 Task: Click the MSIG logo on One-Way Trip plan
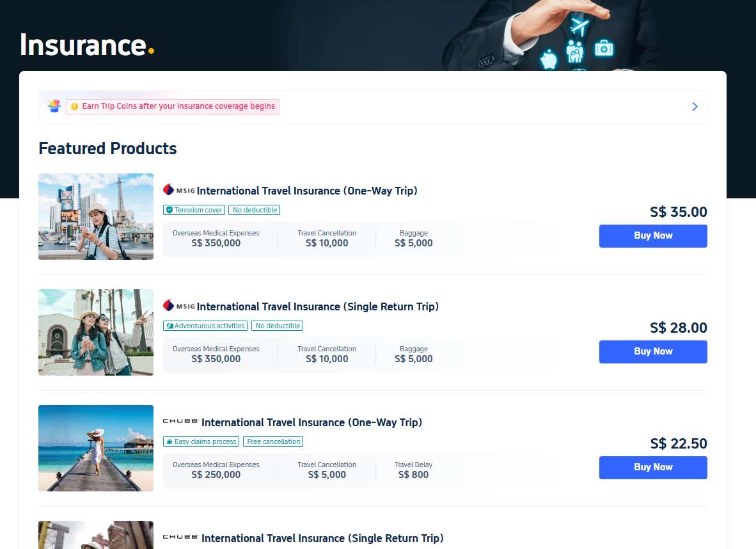(x=178, y=190)
